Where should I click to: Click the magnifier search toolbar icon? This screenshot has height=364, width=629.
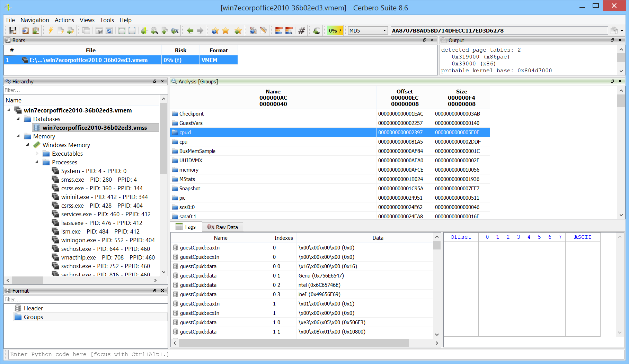pos(154,31)
